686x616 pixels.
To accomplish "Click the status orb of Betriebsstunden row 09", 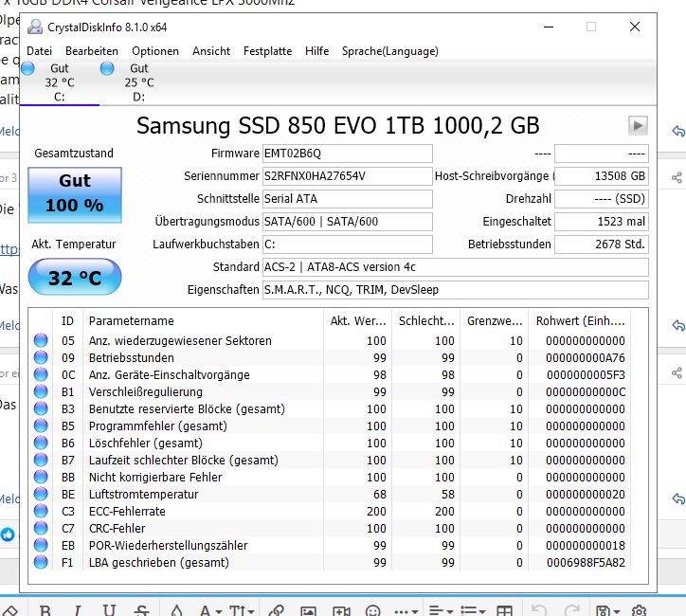I will (41, 357).
